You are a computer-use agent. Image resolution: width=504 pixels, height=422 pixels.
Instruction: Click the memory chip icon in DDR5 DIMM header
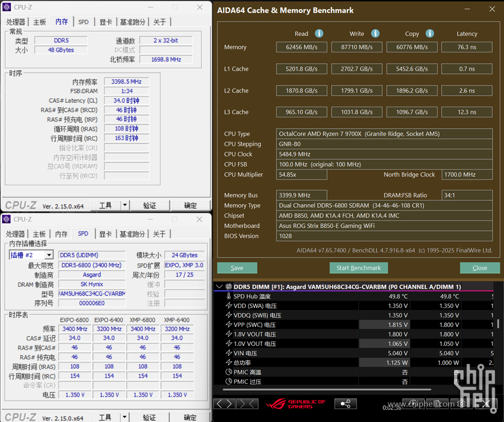(228, 286)
